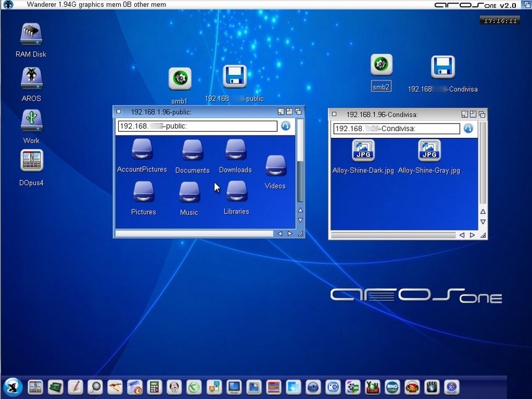532x399 pixels.
Task: Select the smb1 network share icon
Action: click(180, 79)
